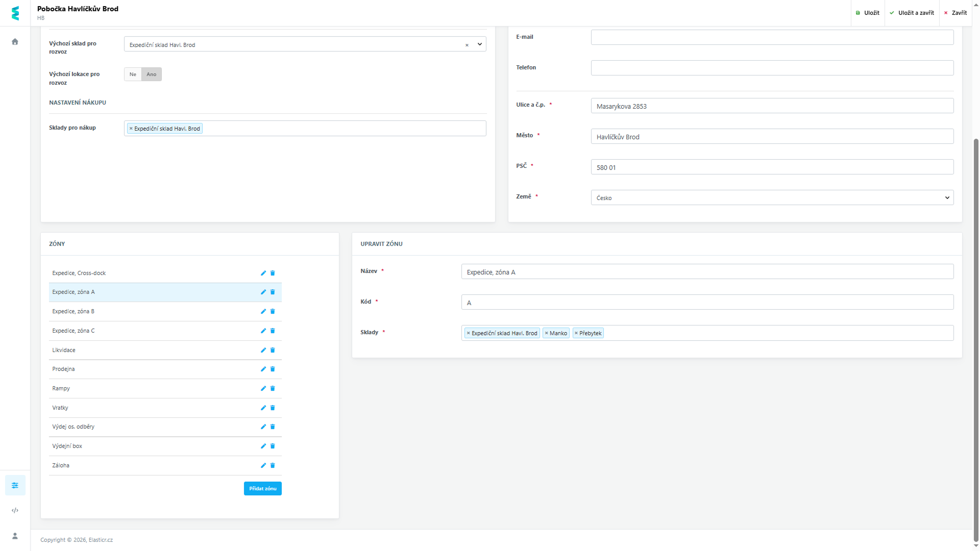980x551 pixels.
Task: Edit the Expedice, zóna A zone
Action: (x=263, y=292)
